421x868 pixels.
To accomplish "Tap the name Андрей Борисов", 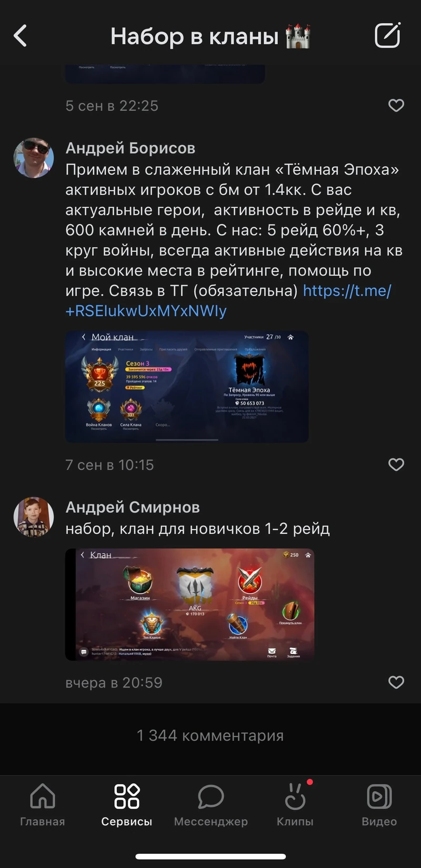I will (x=131, y=148).
